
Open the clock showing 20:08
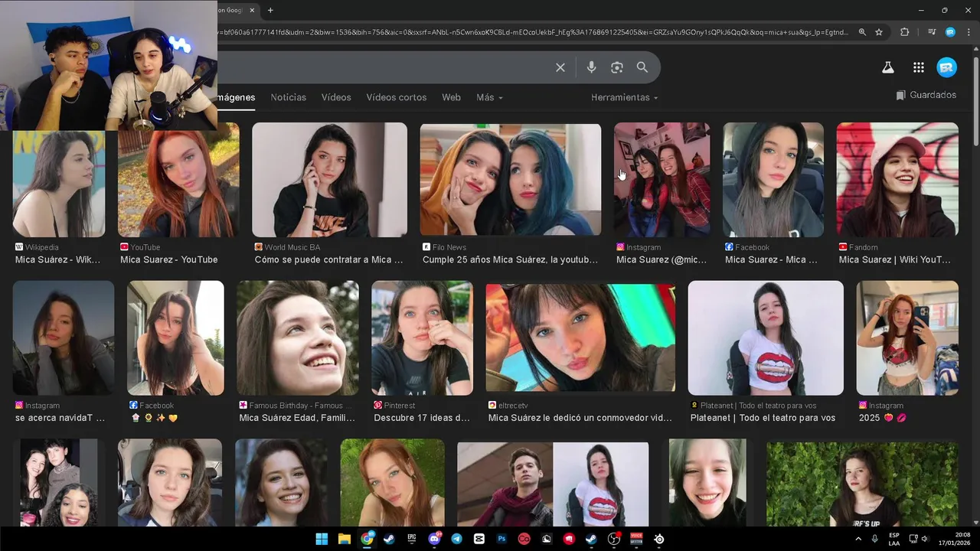[955, 539]
